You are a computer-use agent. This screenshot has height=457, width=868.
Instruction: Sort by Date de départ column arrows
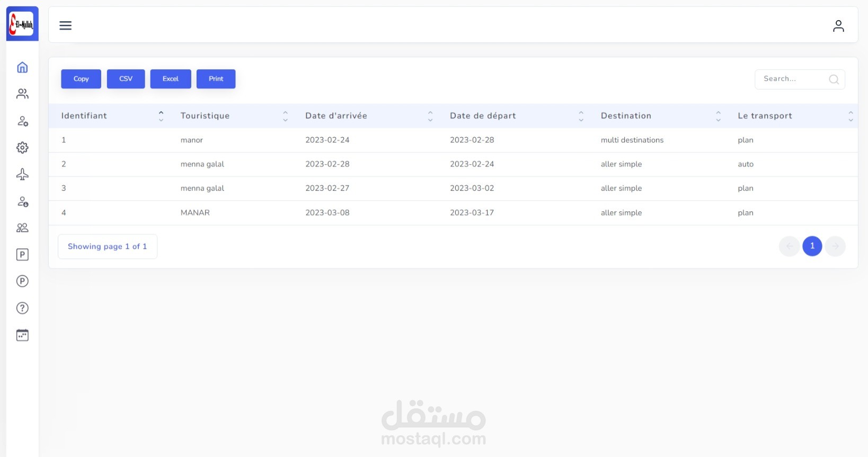[x=581, y=116]
